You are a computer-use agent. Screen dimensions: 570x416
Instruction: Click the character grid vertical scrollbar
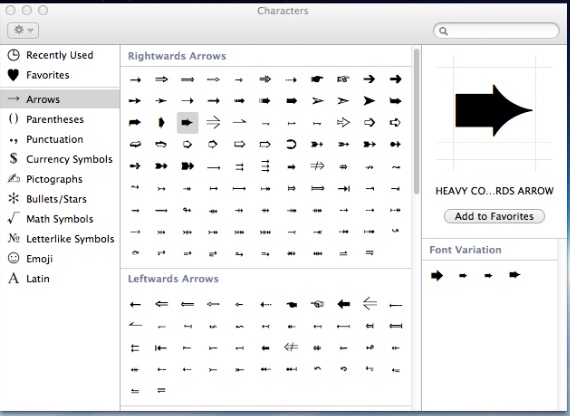click(x=416, y=122)
